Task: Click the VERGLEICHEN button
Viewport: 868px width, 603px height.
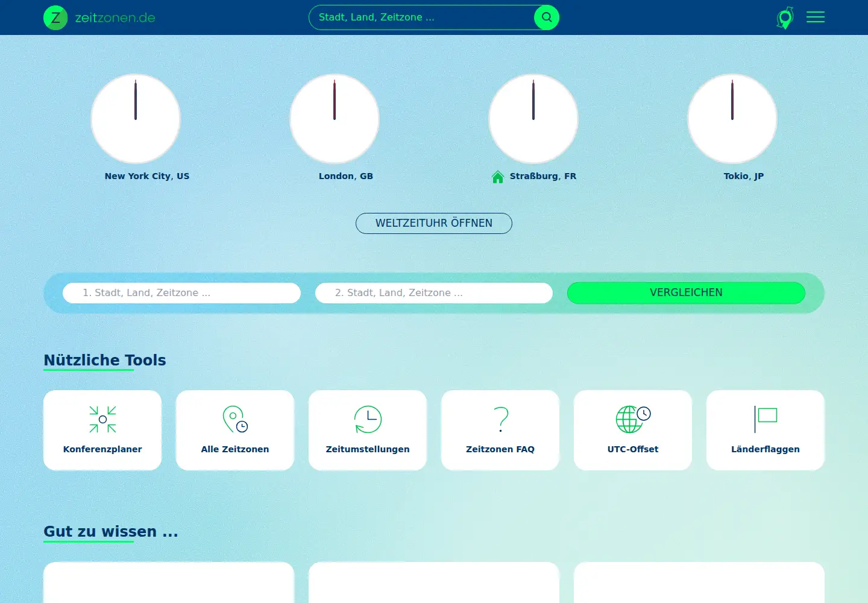Action: point(686,292)
